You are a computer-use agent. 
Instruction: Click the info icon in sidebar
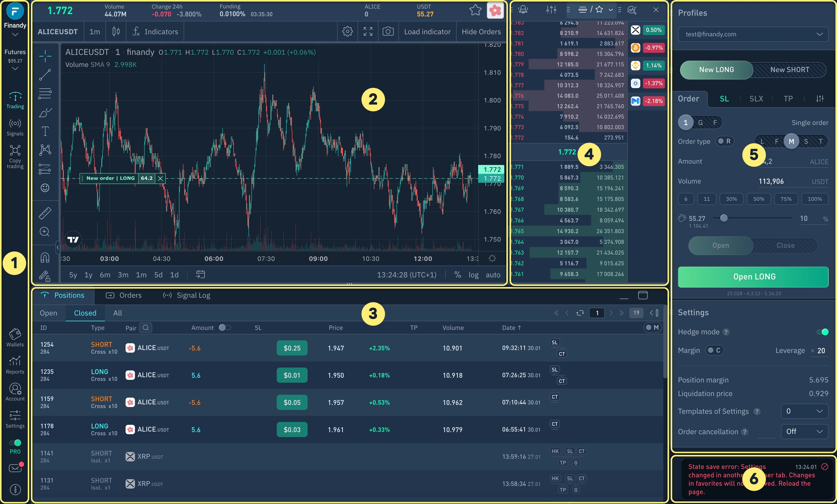[x=15, y=489]
